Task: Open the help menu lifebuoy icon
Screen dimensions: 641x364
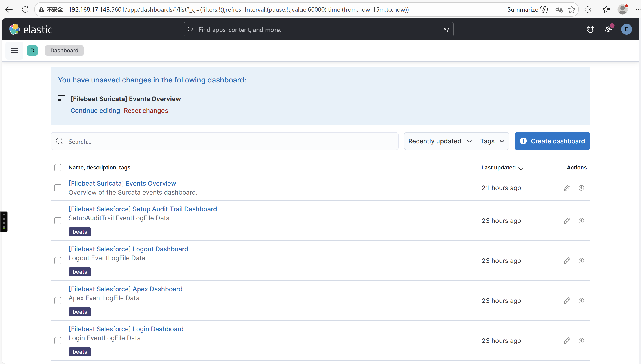Action: pos(590,29)
